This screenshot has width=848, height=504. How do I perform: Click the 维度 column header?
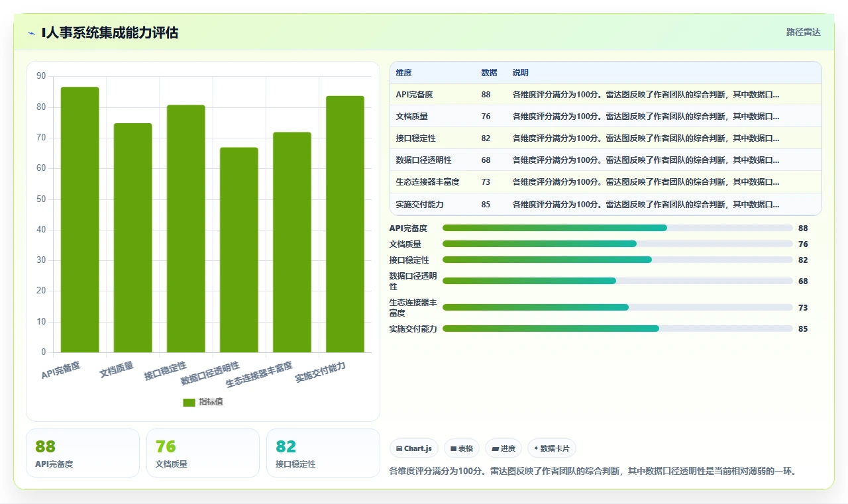click(404, 73)
